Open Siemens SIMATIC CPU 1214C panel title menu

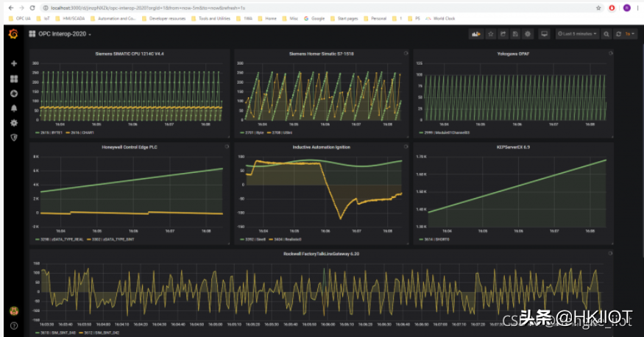pos(130,54)
